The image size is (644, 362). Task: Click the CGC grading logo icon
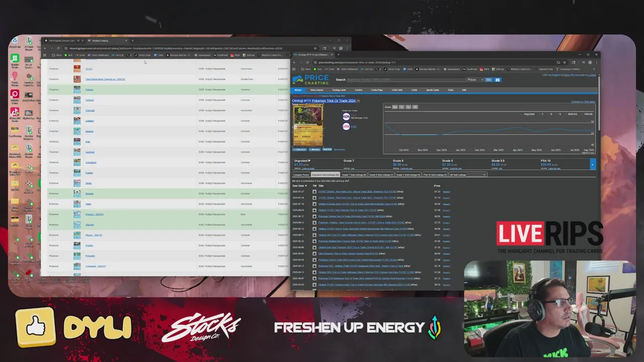(346, 126)
